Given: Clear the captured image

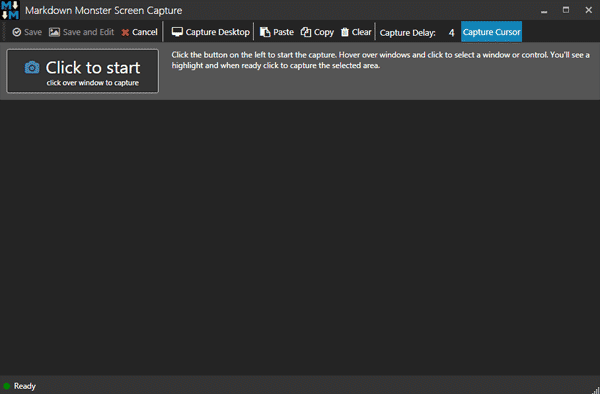Looking at the screenshot, I should (x=356, y=32).
